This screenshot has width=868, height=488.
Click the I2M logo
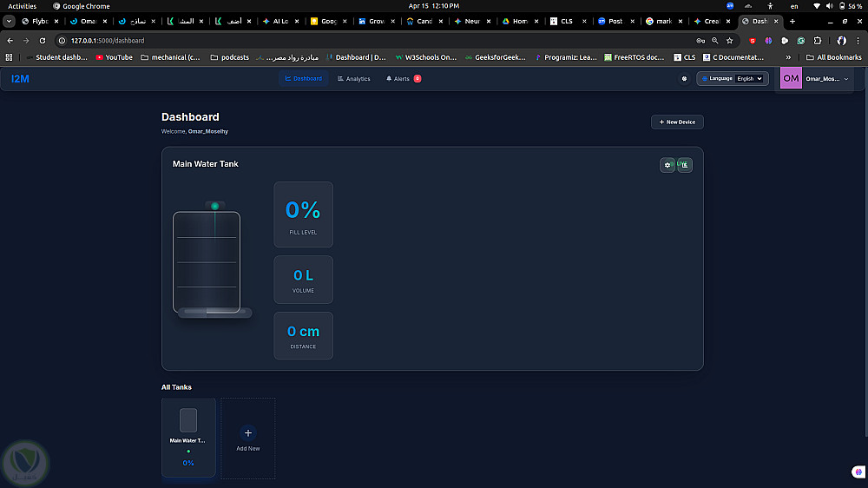click(20, 79)
